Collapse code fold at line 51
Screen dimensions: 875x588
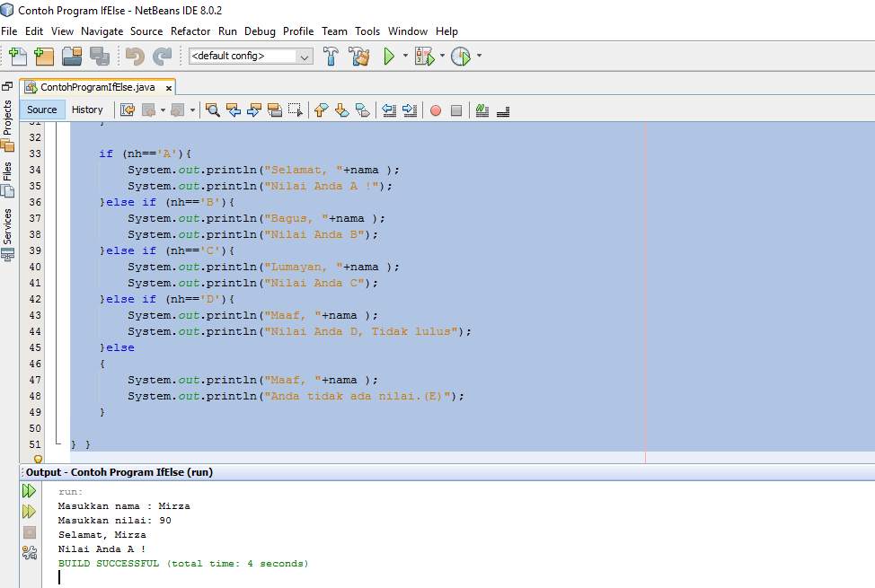[x=58, y=444]
